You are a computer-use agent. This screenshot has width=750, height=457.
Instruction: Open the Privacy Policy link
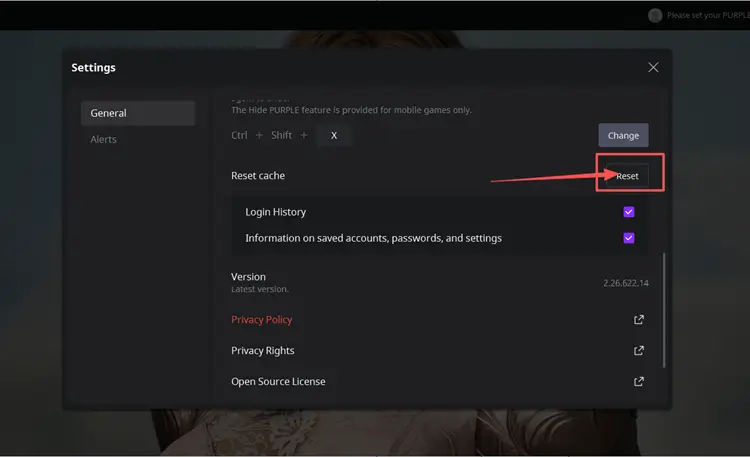[261, 320]
